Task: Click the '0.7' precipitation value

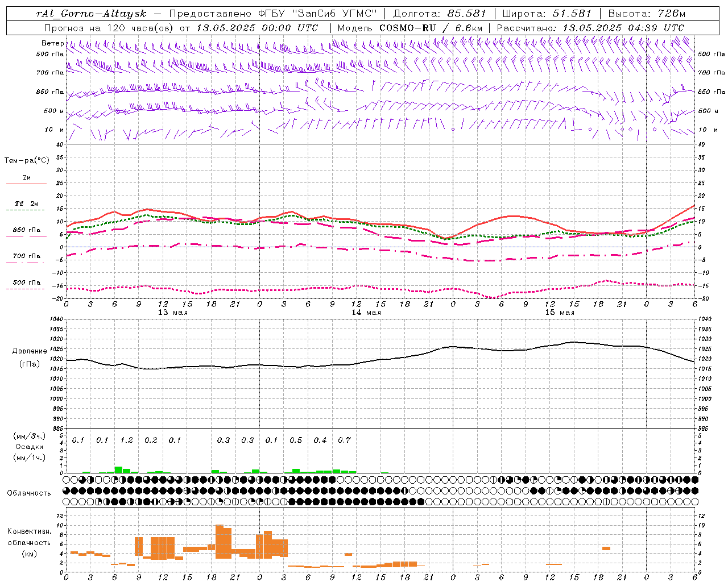Action: click(344, 440)
